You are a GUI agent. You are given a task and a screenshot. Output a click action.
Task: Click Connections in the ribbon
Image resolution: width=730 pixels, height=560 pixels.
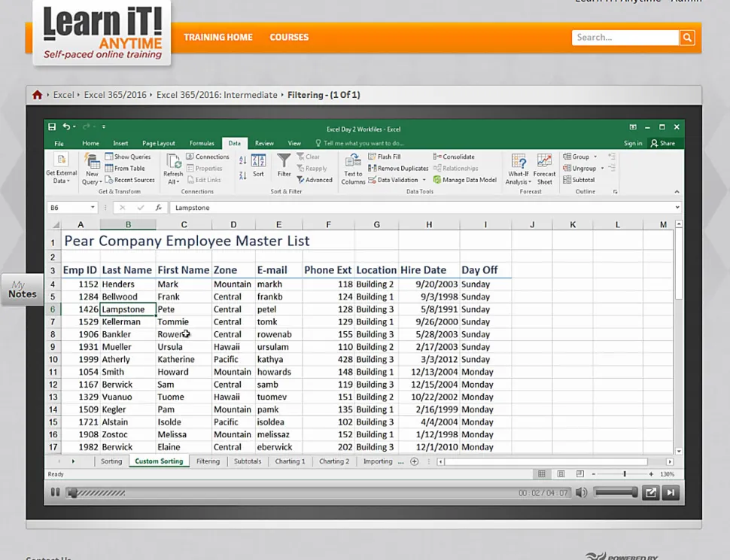point(208,157)
